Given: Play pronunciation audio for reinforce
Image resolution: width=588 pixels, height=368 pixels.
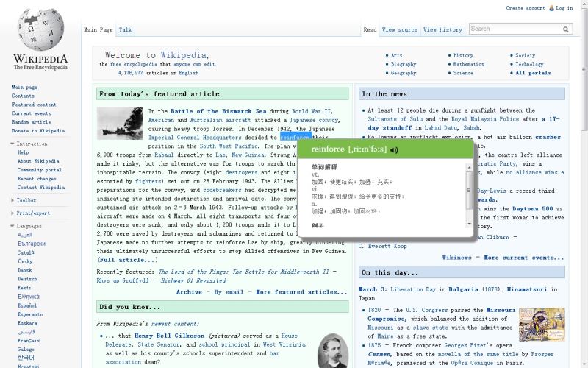Looking at the screenshot, I should click(x=394, y=150).
